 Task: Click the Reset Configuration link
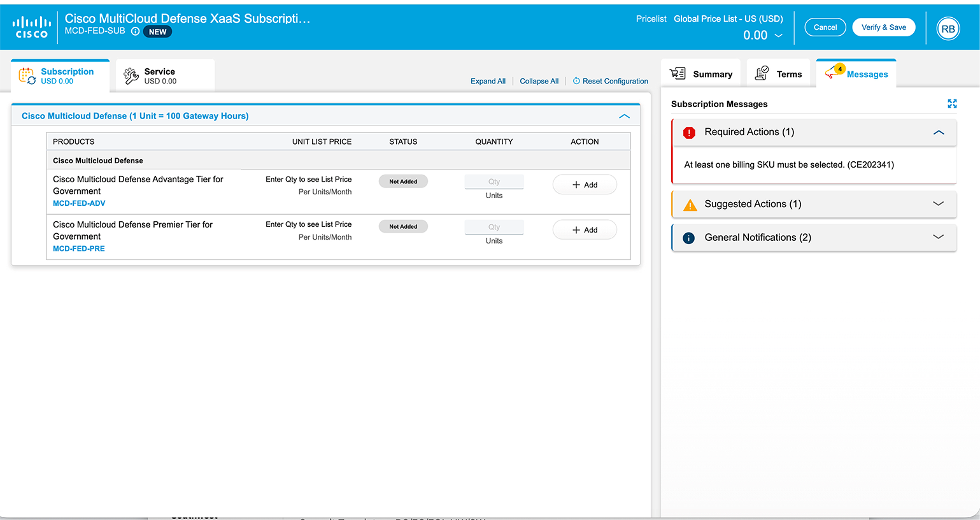pos(615,81)
